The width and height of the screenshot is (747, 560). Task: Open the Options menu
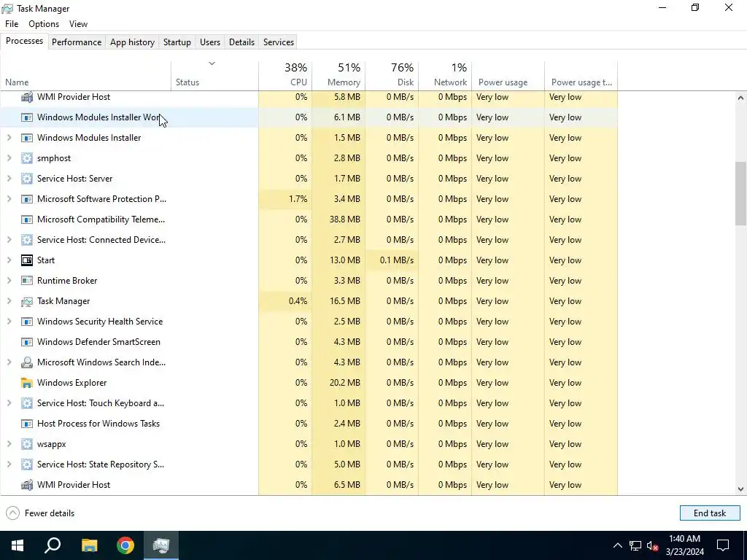tap(43, 24)
